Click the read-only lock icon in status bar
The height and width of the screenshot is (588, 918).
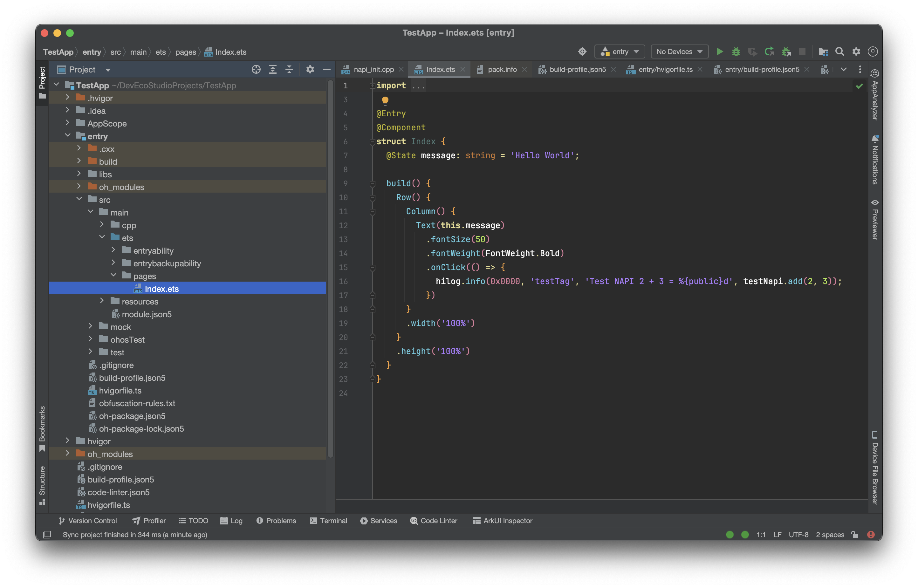pyautogui.click(x=855, y=535)
